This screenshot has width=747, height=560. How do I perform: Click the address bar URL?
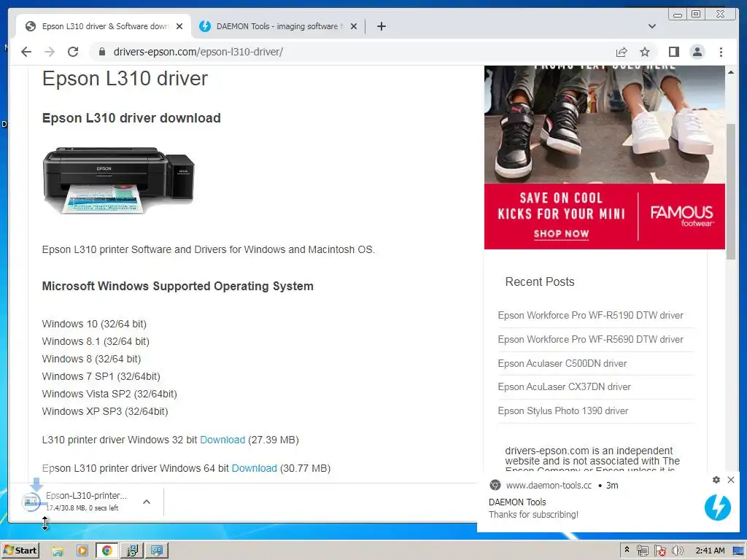pos(198,52)
